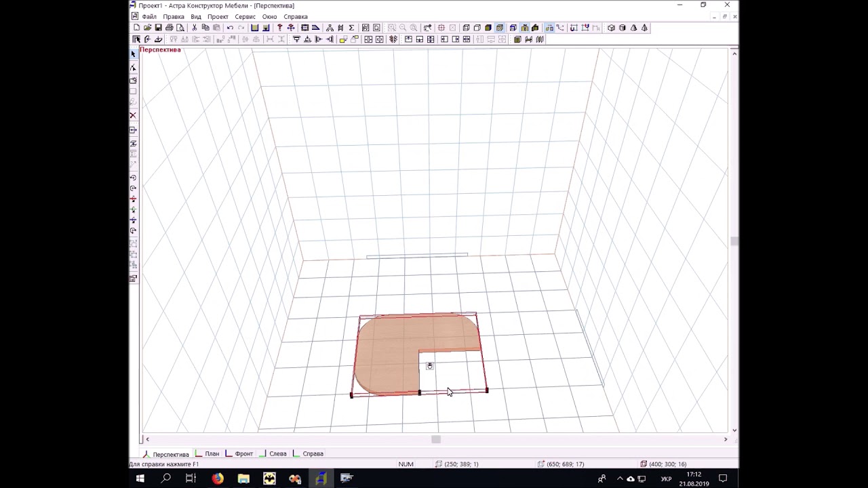Click the open folder icon in toolbar

(x=147, y=28)
